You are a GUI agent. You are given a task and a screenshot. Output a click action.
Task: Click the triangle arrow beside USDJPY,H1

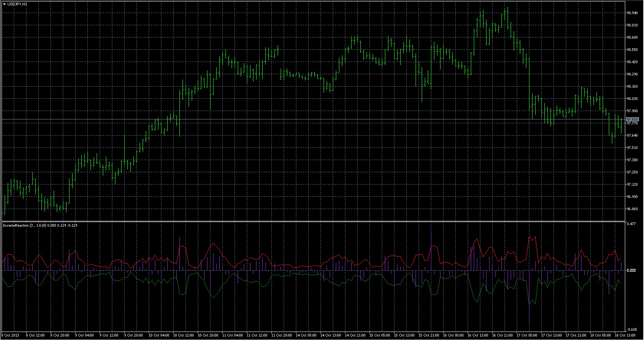tap(4, 4)
